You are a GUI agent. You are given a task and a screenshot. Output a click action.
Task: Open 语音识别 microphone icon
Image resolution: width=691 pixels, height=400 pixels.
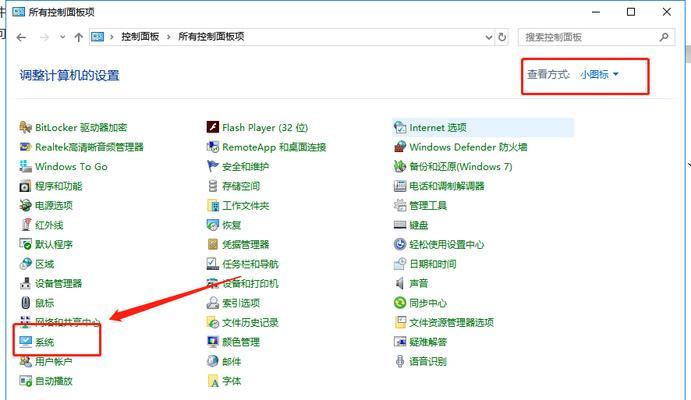coord(400,361)
